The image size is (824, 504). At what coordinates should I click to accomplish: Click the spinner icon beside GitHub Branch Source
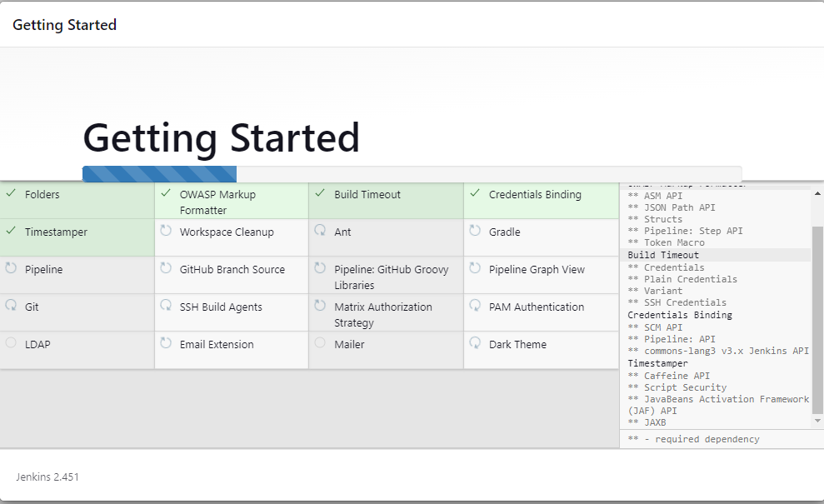pos(166,268)
